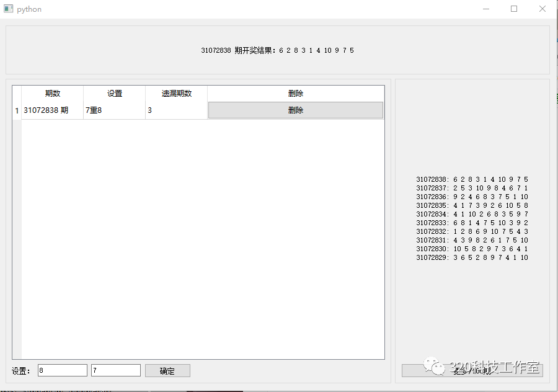Viewport: 558px width, 392px height.
Task: Click the 删除 column header
Action: point(295,93)
